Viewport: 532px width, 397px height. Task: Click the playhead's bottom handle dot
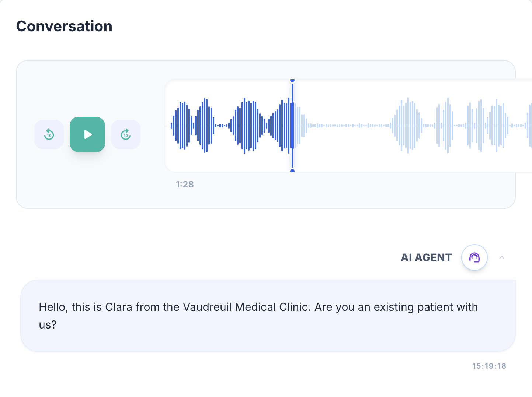pyautogui.click(x=292, y=171)
